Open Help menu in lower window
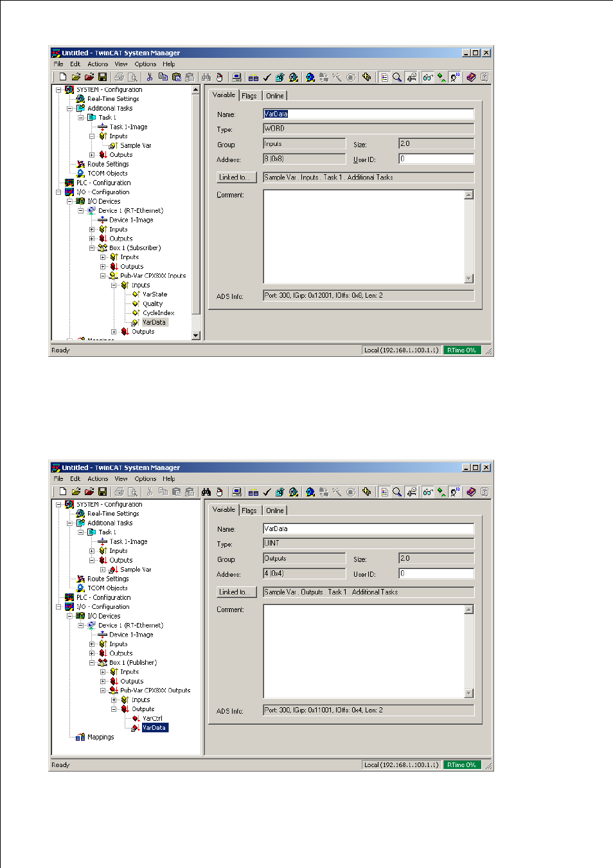 [169, 479]
